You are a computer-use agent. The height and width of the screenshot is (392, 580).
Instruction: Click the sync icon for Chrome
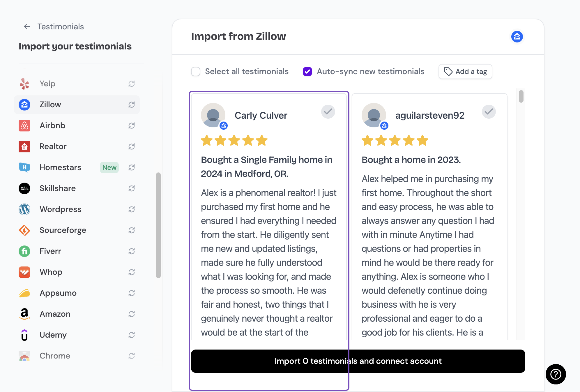click(132, 356)
